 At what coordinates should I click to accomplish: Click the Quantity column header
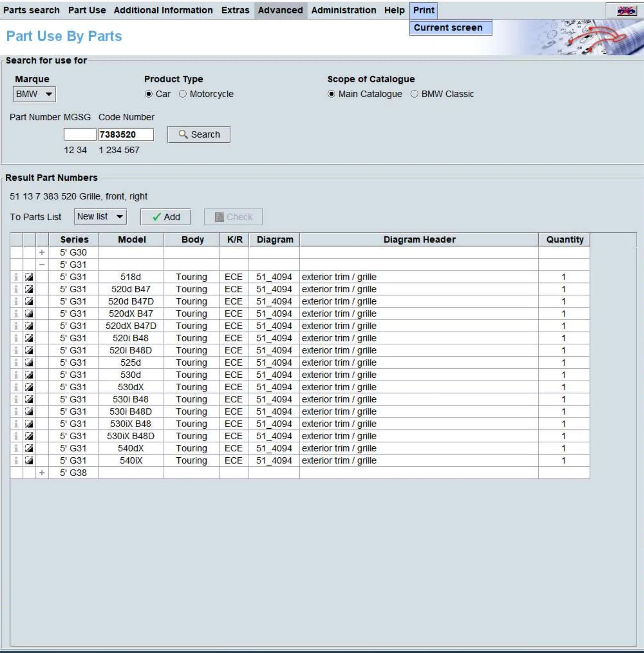click(x=564, y=239)
